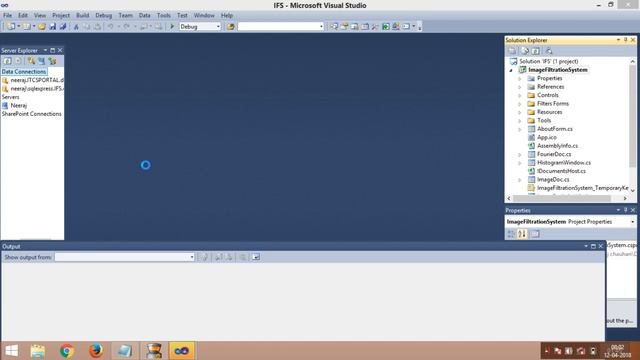Click inside the Find text box
Screen dimensions: 640x360
pos(278,27)
